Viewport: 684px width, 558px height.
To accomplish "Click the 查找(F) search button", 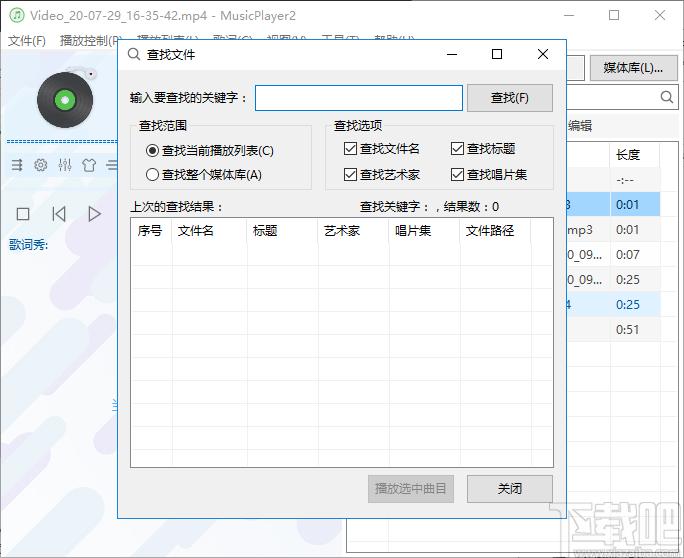I will [x=510, y=98].
